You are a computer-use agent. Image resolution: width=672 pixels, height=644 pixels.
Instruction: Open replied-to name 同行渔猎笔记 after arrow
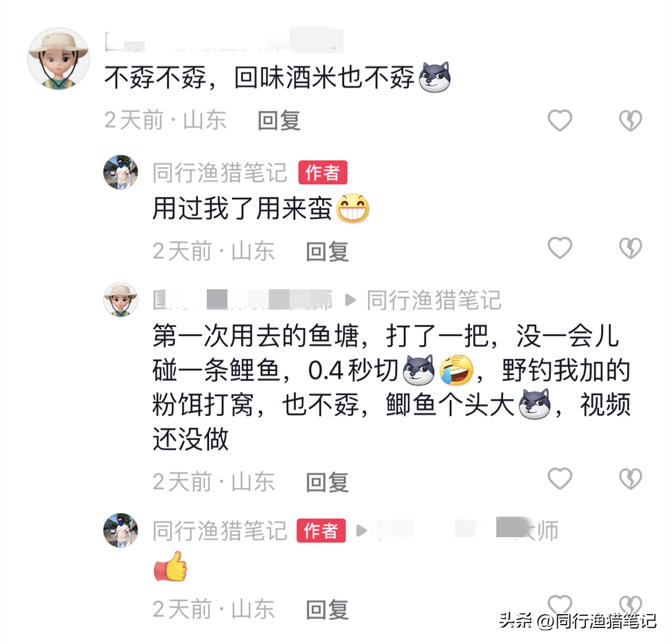pos(434,300)
